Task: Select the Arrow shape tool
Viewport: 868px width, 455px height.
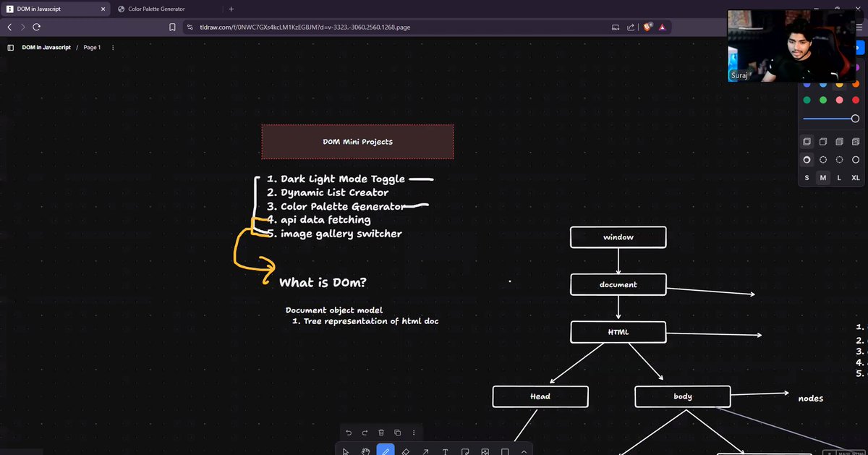Action: [x=425, y=451]
